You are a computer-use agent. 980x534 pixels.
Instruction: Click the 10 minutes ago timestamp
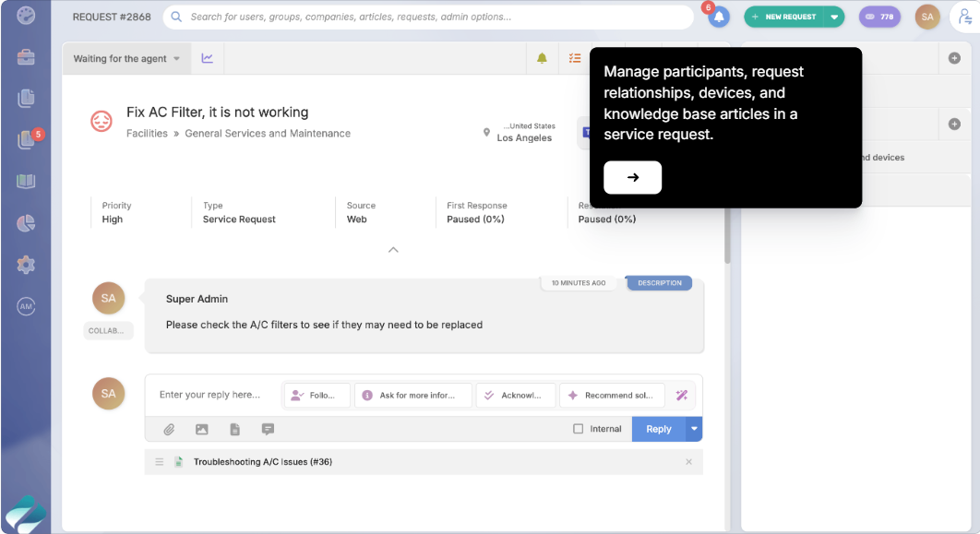tap(579, 283)
